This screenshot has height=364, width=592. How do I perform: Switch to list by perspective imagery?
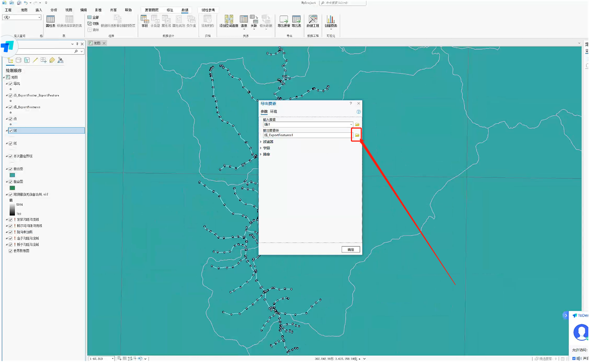[61, 60]
